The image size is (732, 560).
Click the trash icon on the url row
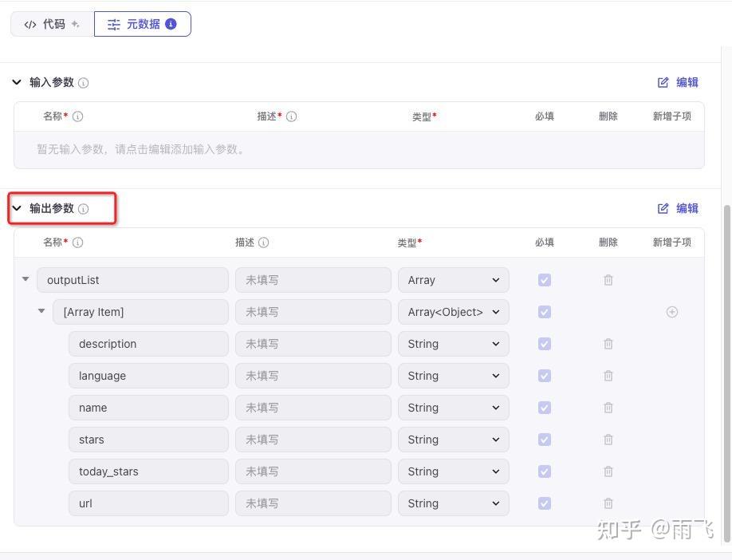608,503
